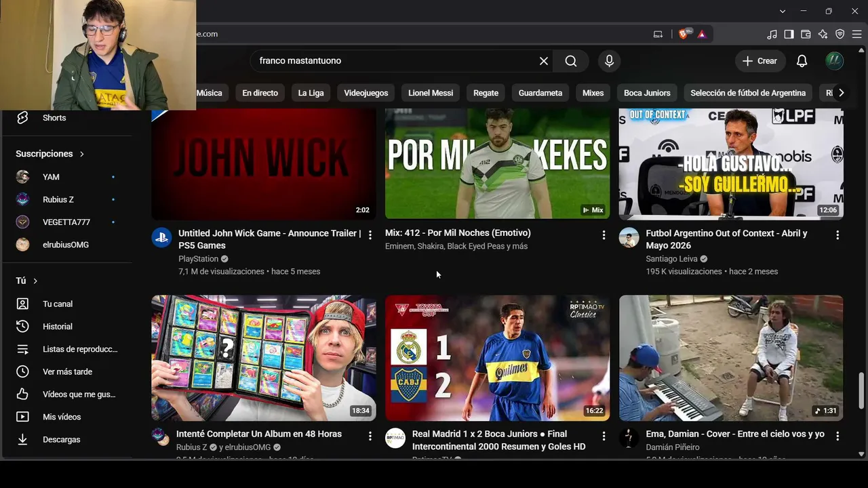Open options menu for Mix: 412 - Por Mil Noches

tap(604, 235)
